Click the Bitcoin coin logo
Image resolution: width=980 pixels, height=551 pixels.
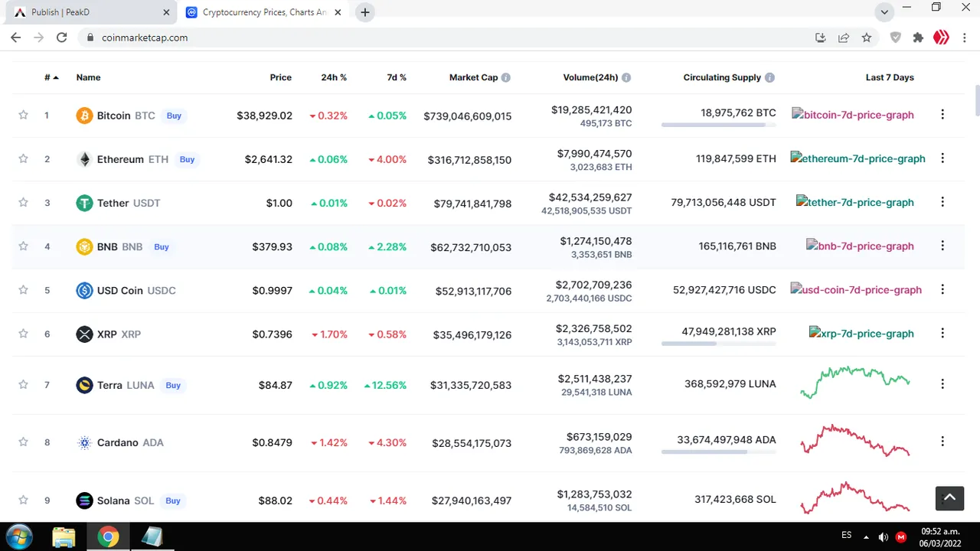tap(84, 116)
